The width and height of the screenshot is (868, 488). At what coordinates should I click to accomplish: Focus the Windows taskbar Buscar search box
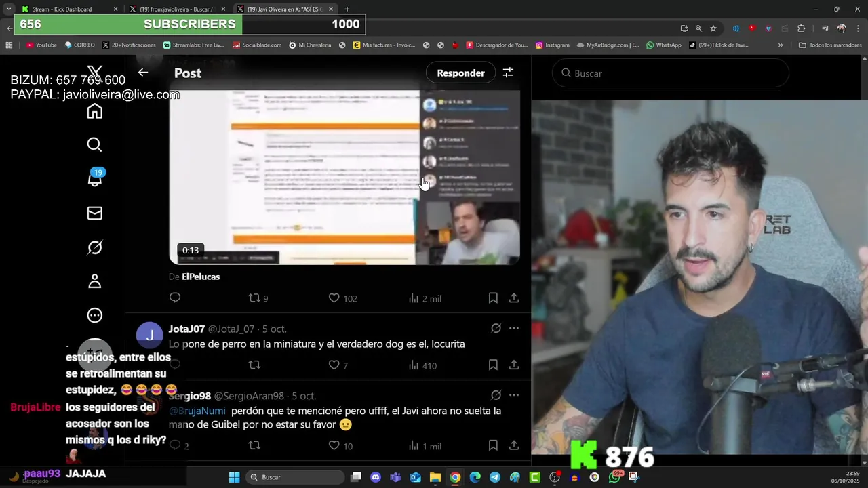click(295, 477)
